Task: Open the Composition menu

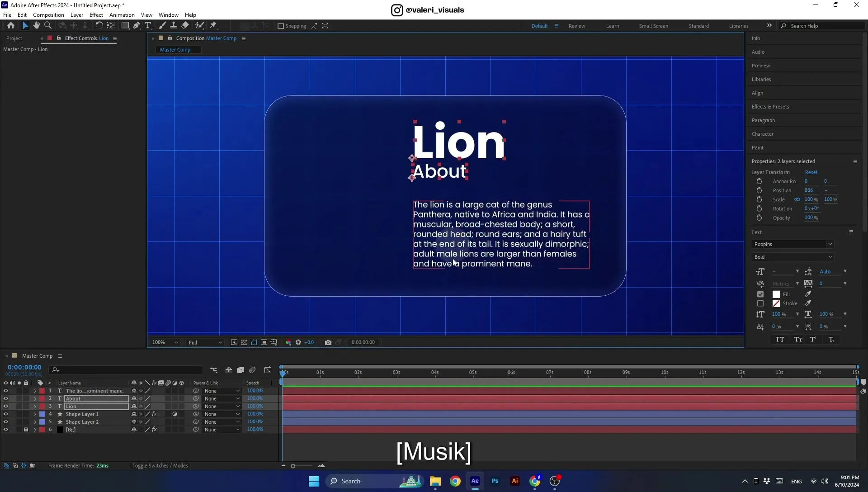Action: pos(48,15)
